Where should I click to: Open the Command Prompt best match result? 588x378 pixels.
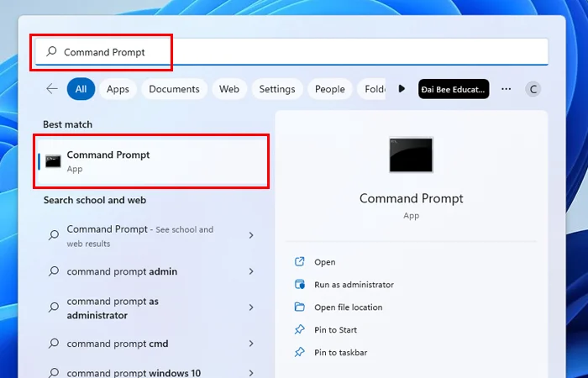(151, 161)
